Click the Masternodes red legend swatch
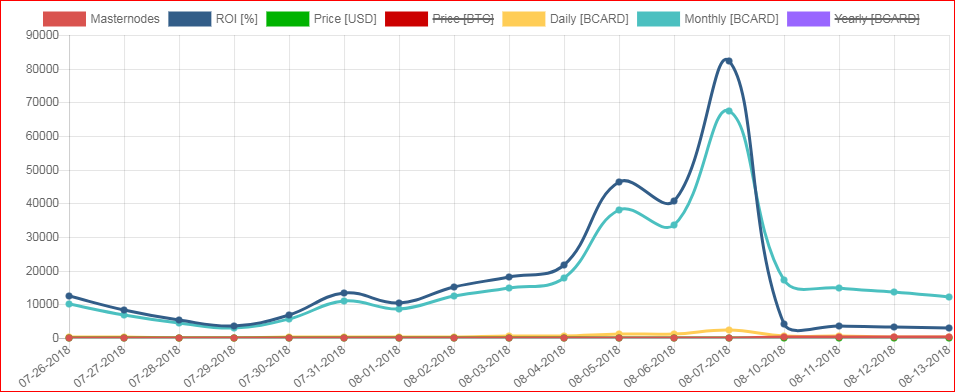The height and width of the screenshot is (392, 955). [64, 19]
